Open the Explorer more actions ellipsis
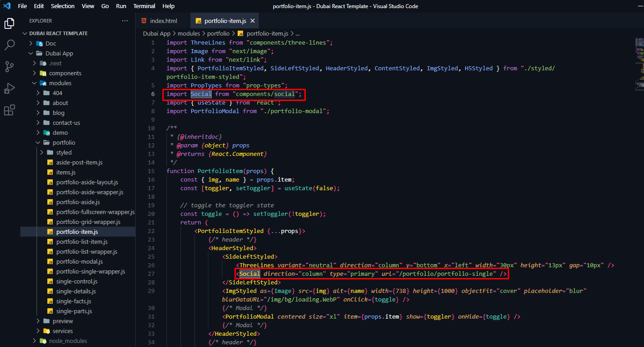This screenshot has width=644, height=347. pyautogui.click(x=125, y=21)
